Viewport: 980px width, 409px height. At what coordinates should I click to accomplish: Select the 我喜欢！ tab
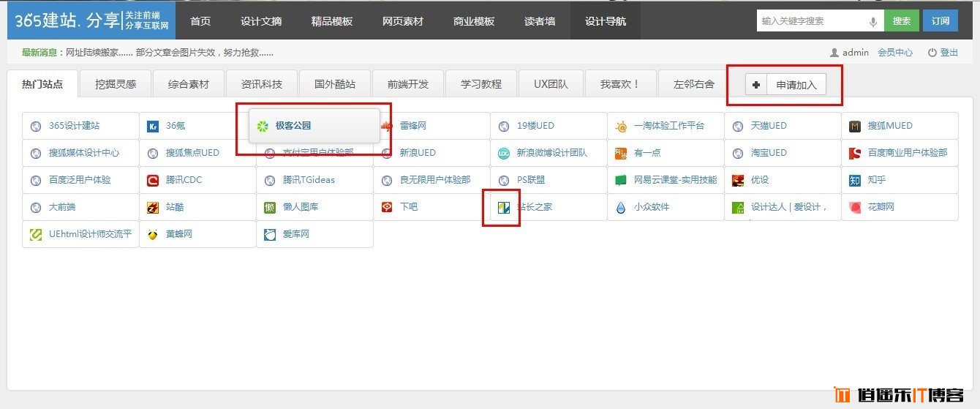point(621,84)
